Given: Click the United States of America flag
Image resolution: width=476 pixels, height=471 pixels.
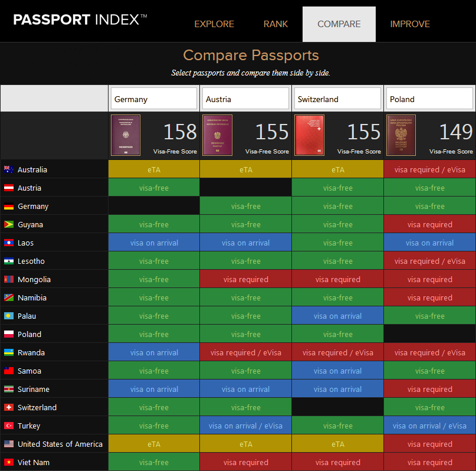Looking at the screenshot, I should click(x=9, y=444).
